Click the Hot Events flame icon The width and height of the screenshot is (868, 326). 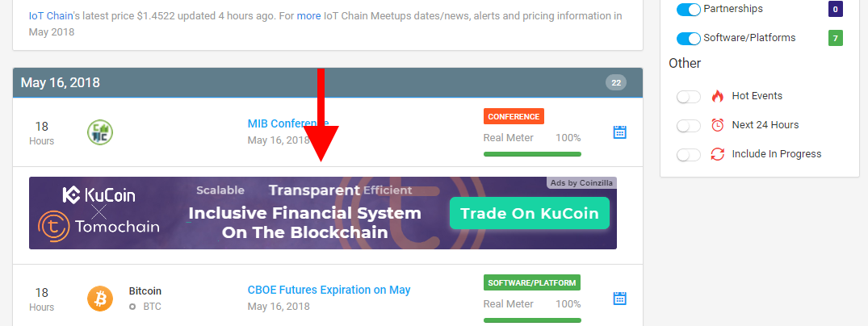[x=718, y=96]
